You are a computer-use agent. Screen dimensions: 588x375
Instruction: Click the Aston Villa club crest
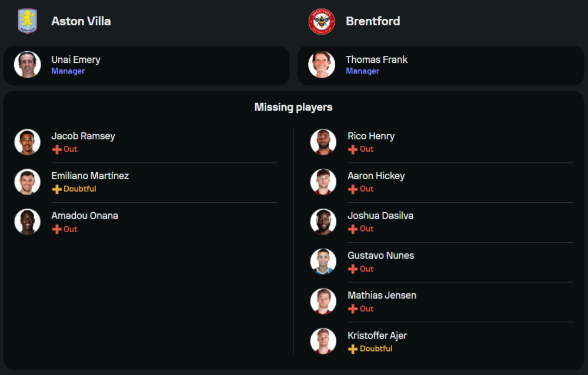pos(28,21)
